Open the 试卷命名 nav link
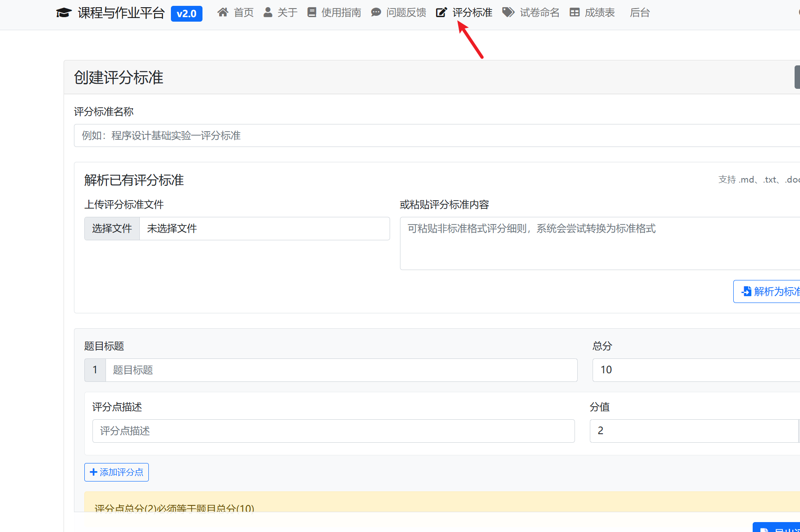This screenshot has height=532, width=800. [531, 13]
